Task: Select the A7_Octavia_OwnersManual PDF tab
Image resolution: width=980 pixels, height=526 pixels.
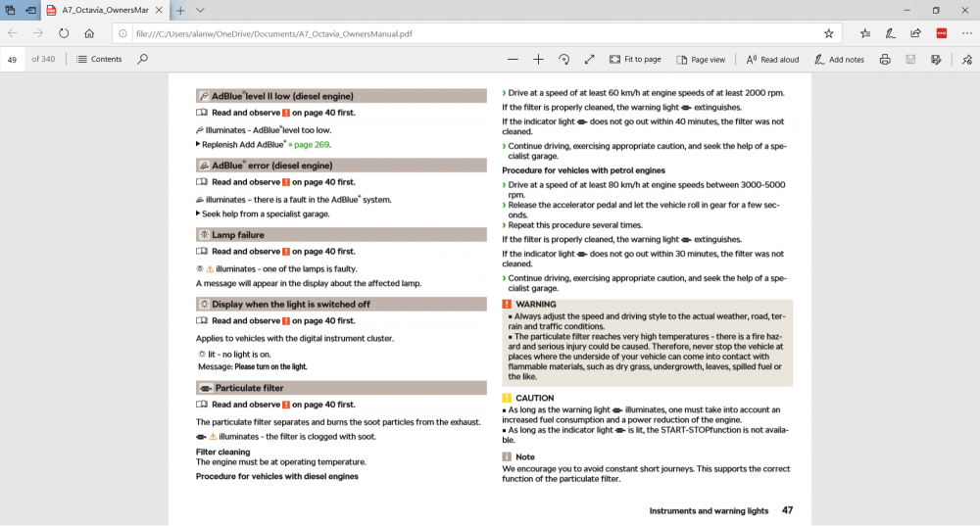Action: (105, 10)
